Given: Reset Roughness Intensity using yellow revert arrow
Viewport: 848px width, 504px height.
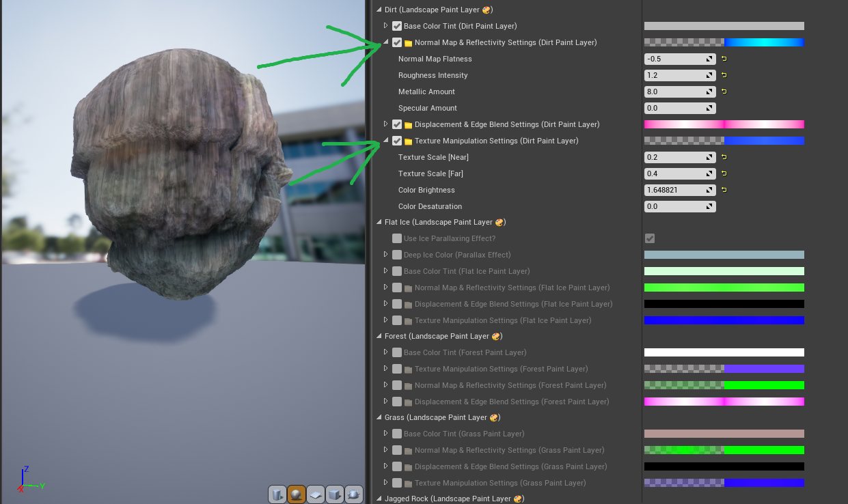Looking at the screenshot, I should coord(723,75).
